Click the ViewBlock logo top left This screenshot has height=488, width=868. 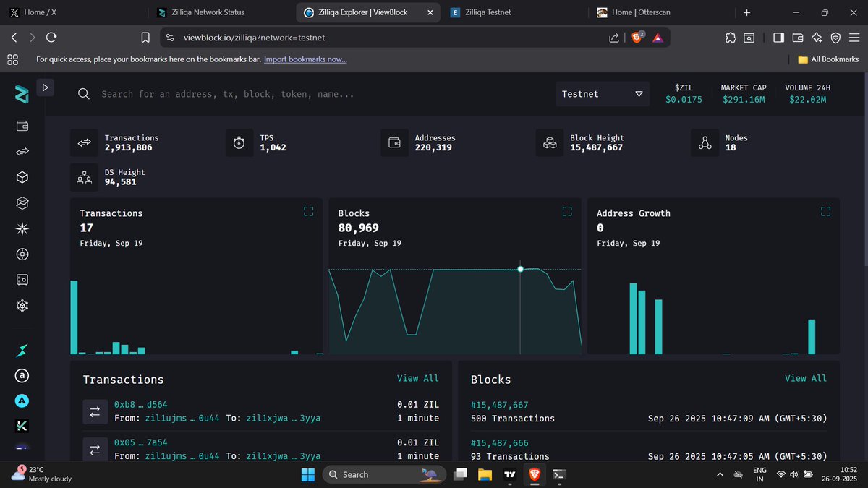(x=20, y=94)
